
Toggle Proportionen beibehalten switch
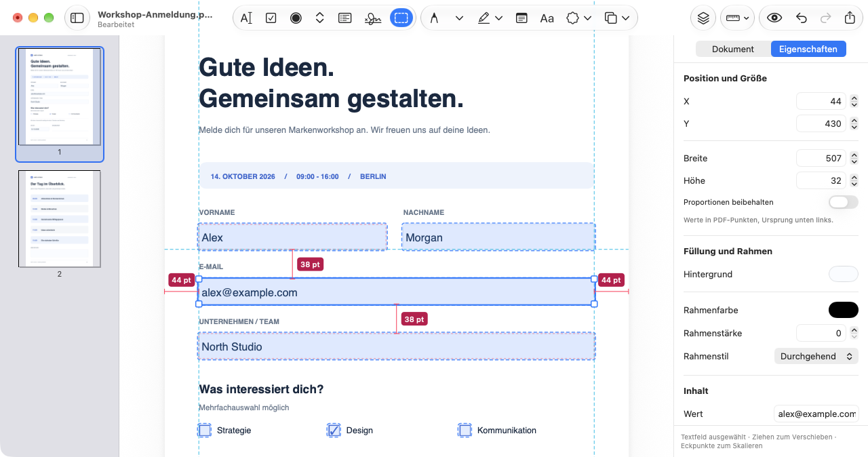point(844,202)
